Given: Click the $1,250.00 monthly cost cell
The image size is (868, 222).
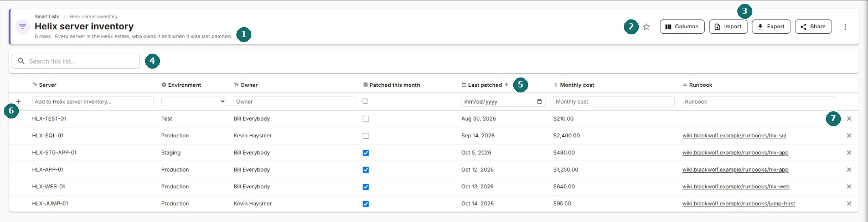Looking at the screenshot, I should click(x=566, y=169).
